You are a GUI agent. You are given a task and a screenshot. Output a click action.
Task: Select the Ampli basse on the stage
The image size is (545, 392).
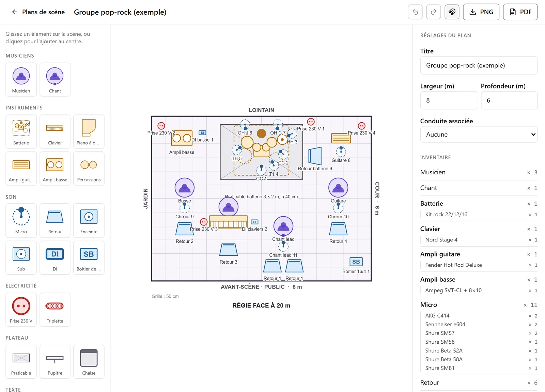click(x=182, y=138)
